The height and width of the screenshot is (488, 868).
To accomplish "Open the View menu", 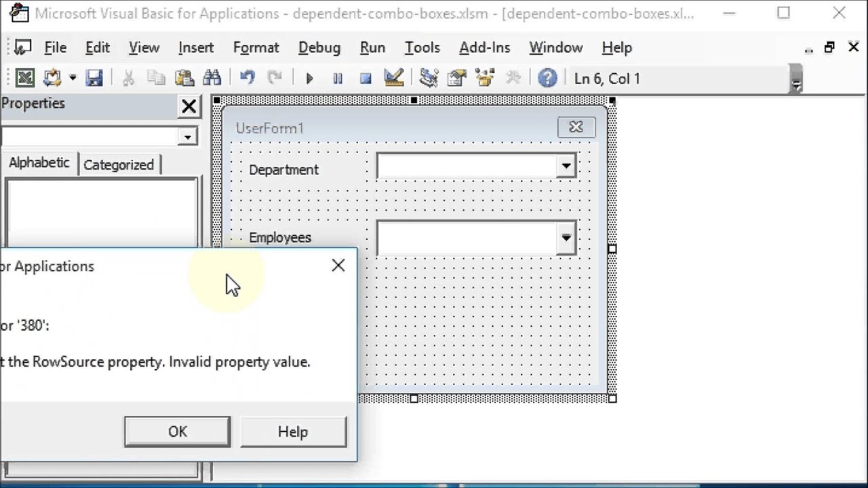I will tap(144, 47).
